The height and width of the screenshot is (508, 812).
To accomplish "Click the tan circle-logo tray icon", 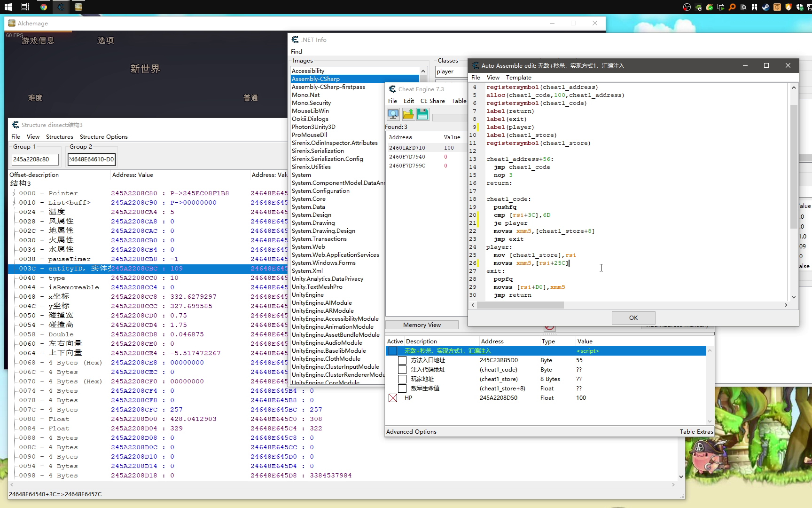I will (x=777, y=7).
